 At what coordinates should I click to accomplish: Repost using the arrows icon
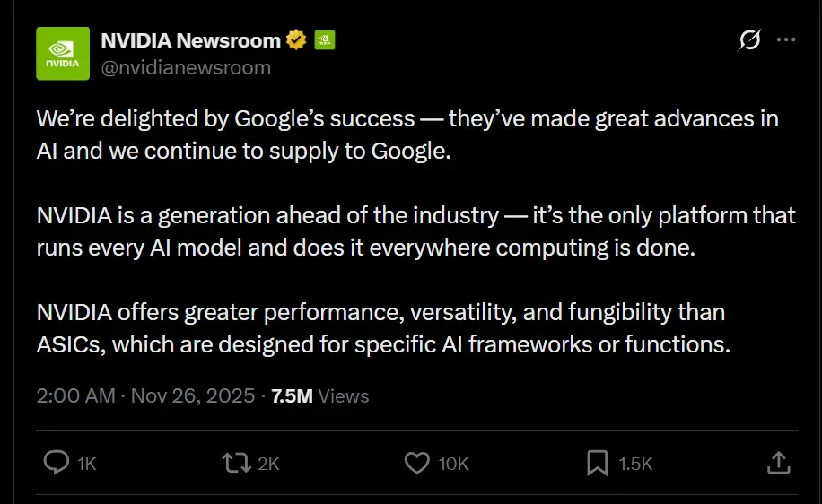pos(235,463)
